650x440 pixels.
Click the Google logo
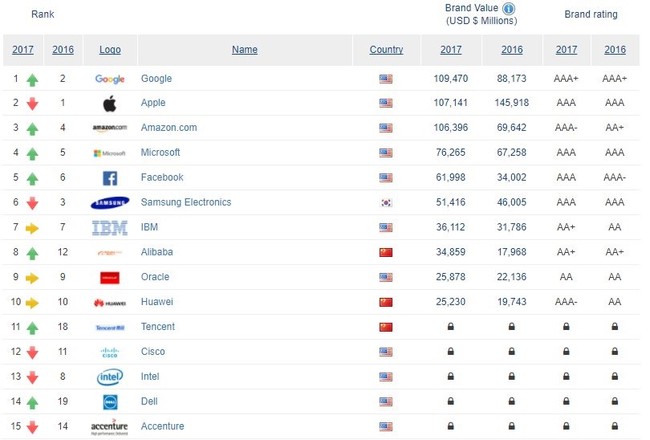pyautogui.click(x=110, y=79)
